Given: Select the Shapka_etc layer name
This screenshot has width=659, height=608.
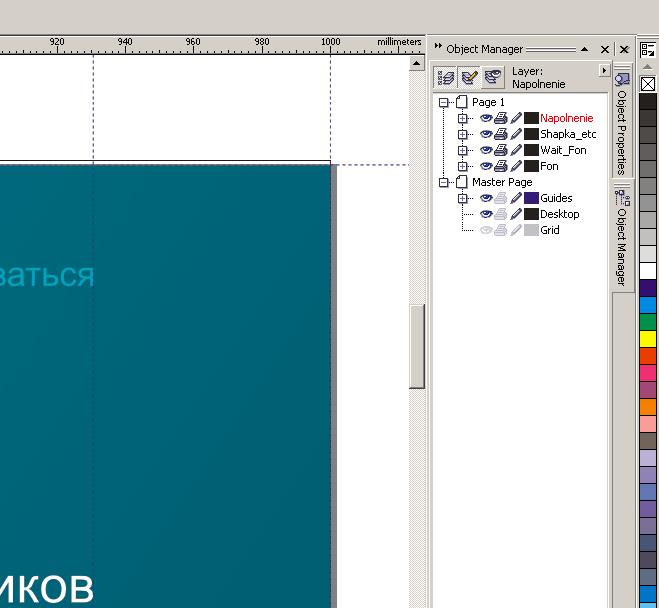Looking at the screenshot, I should (x=568, y=134).
